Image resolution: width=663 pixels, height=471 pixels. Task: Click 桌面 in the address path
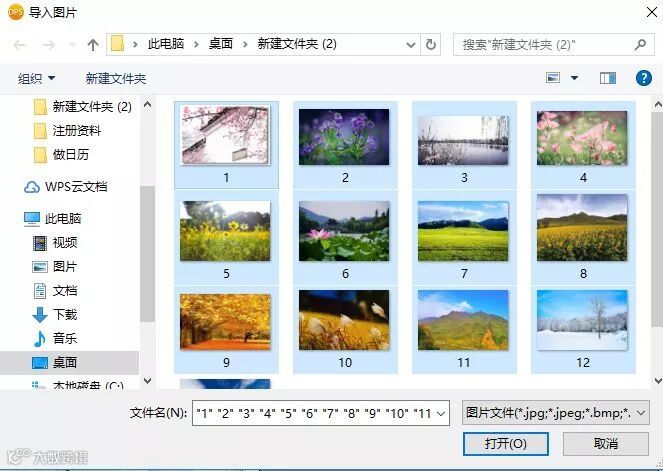(x=221, y=44)
